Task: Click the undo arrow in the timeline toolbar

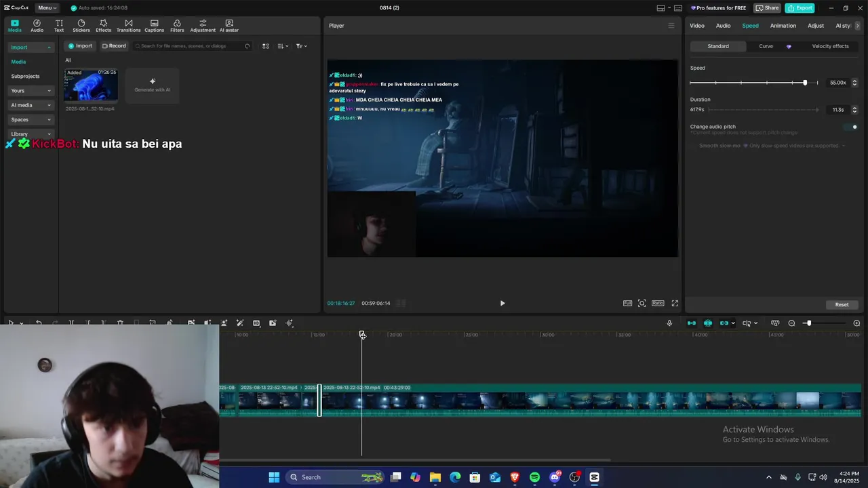Action: [39, 323]
